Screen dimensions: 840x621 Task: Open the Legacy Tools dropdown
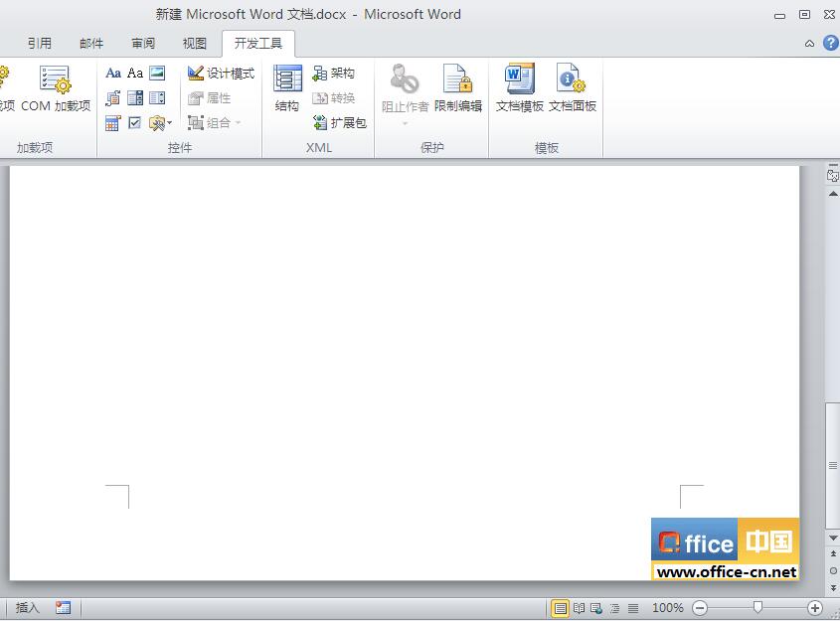pos(160,123)
